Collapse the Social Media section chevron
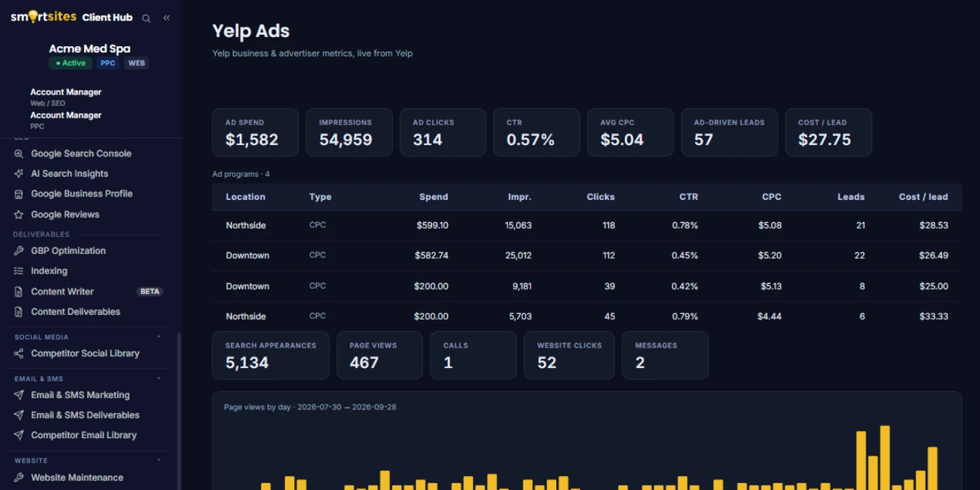The height and width of the screenshot is (490, 980). coord(159,337)
